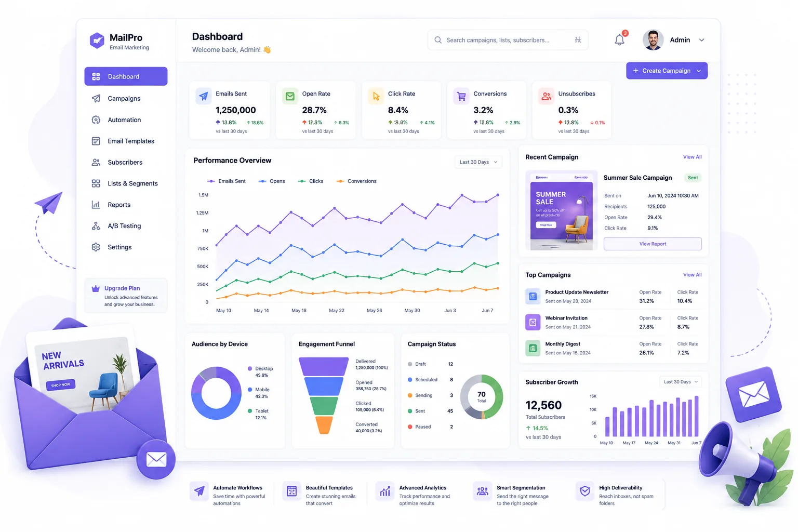The width and height of the screenshot is (798, 532).
Task: Click Summer Sale Campaign title
Action: (x=637, y=178)
